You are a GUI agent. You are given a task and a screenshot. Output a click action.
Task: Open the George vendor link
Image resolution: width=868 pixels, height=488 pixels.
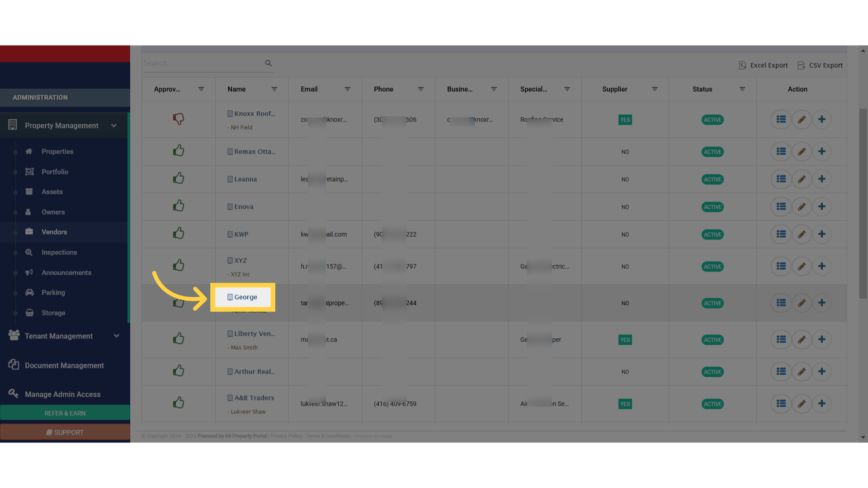(x=245, y=297)
